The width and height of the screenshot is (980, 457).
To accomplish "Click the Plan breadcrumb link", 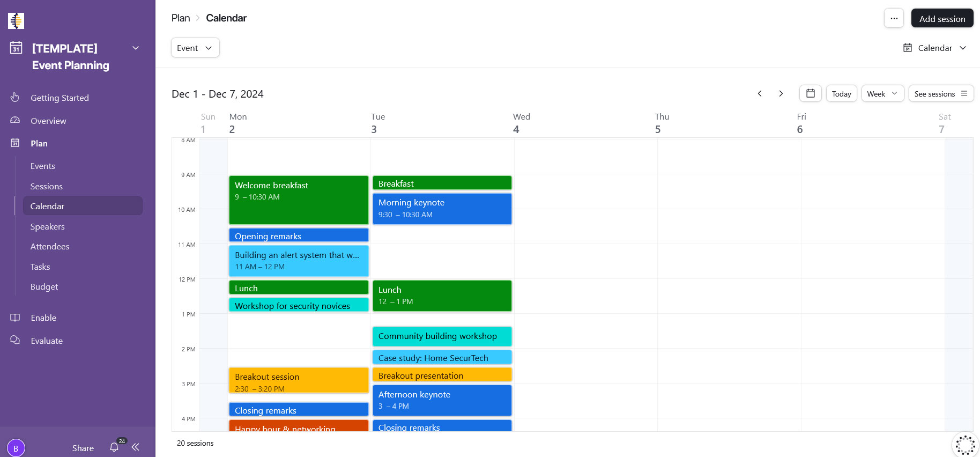I will click(x=181, y=18).
